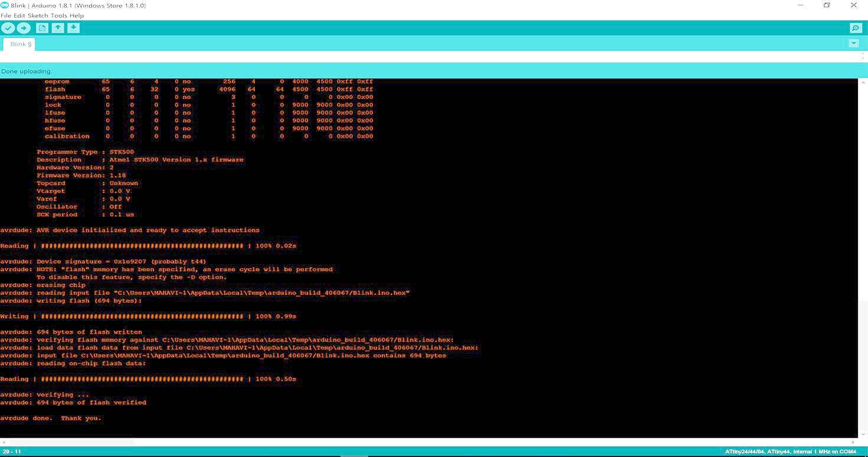This screenshot has height=457, width=868.
Task: Click the console horizontal scrollbar
Action: click(x=71, y=442)
